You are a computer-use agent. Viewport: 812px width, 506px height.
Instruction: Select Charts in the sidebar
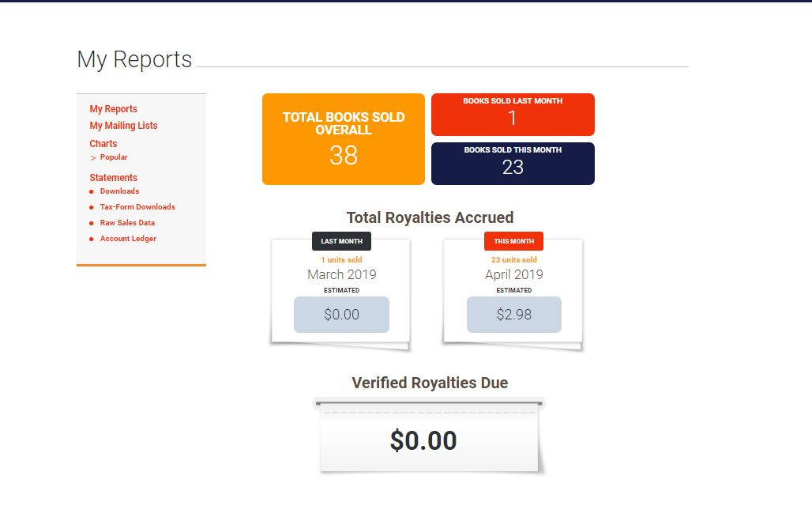[103, 144]
